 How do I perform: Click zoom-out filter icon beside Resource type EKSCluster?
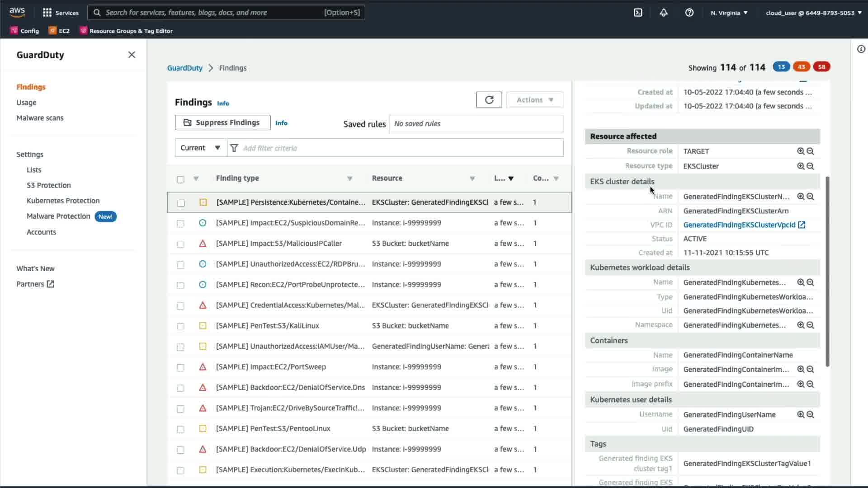coord(810,166)
